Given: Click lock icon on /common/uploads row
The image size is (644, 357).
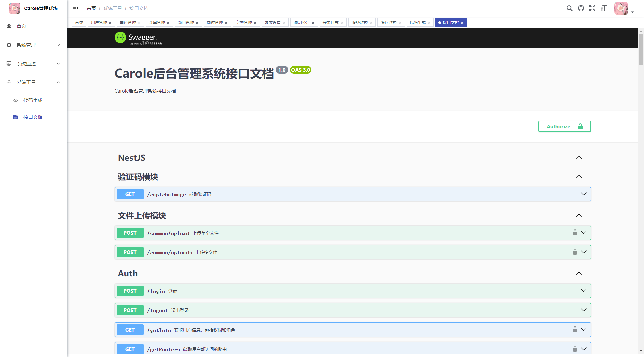Looking at the screenshot, I should point(575,252).
